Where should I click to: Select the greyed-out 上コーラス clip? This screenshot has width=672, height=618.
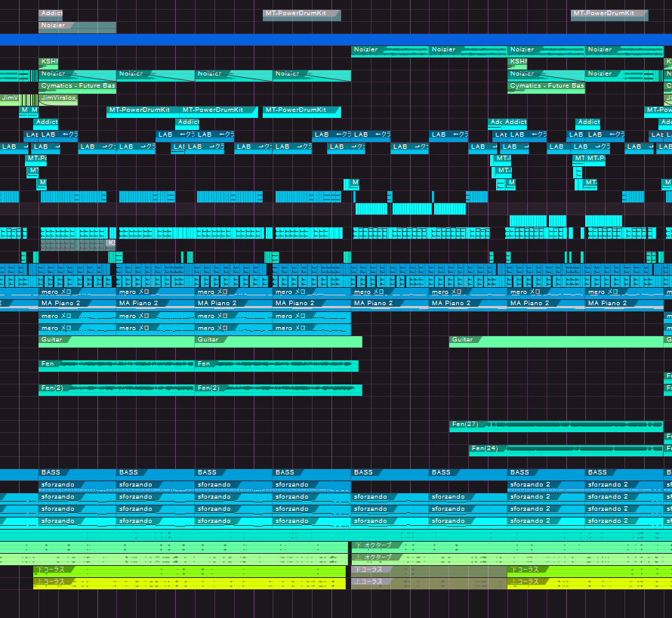pos(429,584)
